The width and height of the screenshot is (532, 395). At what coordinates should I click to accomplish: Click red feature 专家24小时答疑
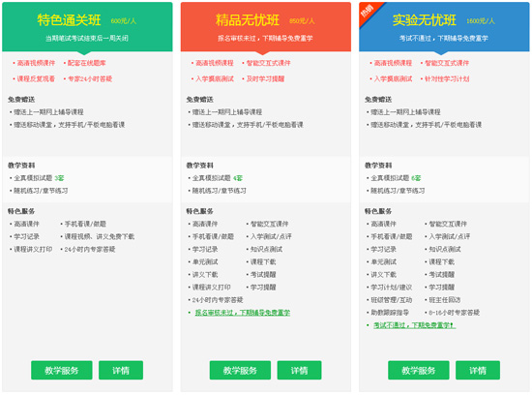[x=90, y=78]
